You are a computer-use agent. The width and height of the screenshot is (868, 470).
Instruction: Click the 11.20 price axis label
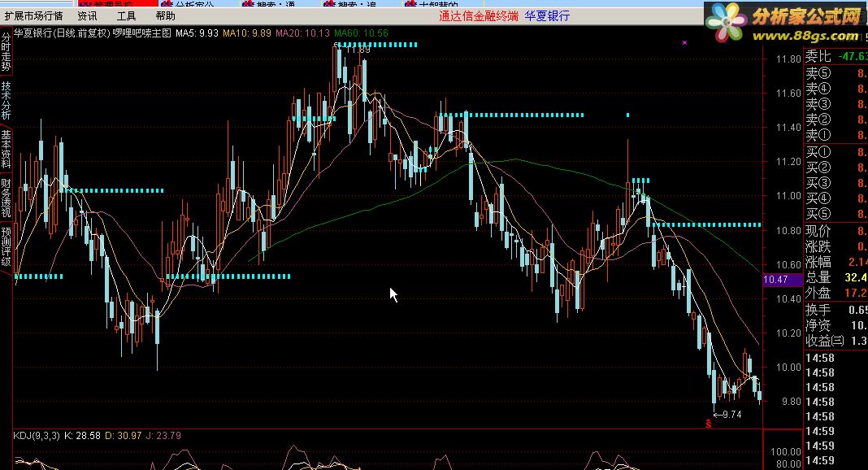(788, 162)
